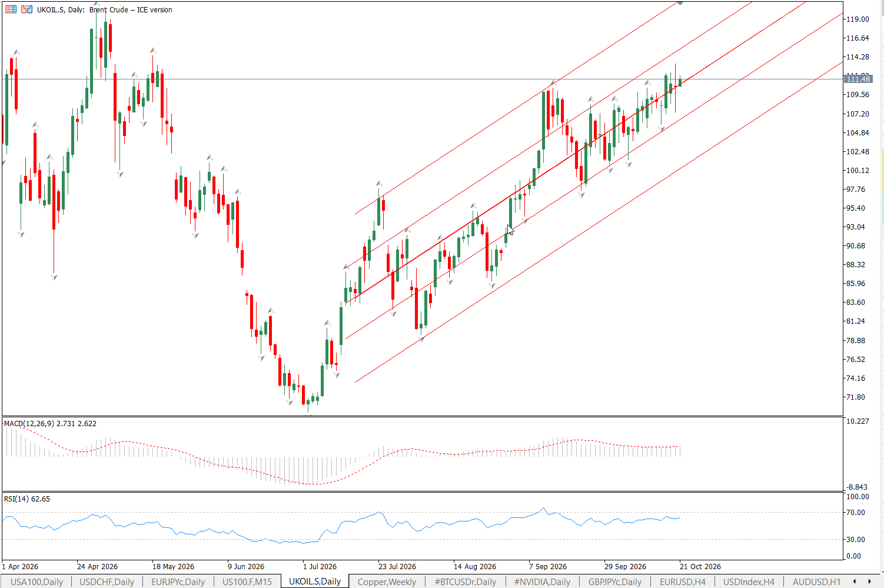The height and width of the screenshot is (588, 884).
Task: Click the 30.00 RSI level label
Action: (x=856, y=539)
